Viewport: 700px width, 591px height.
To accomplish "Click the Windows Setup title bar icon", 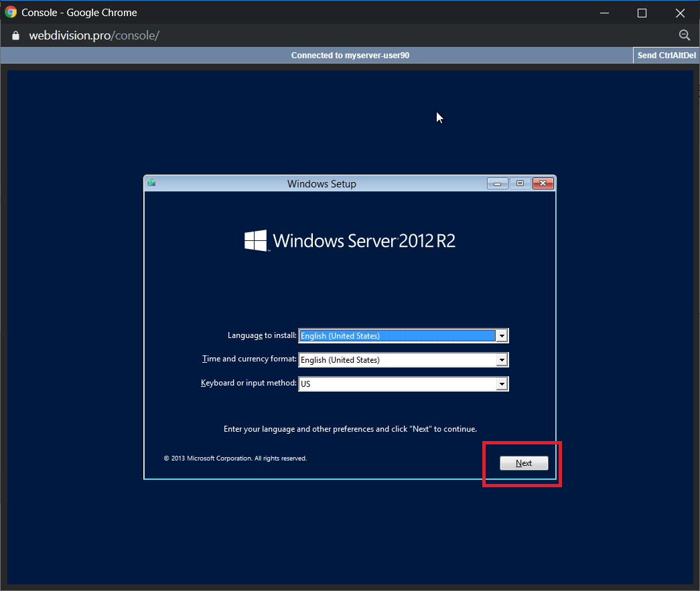I will tap(151, 183).
